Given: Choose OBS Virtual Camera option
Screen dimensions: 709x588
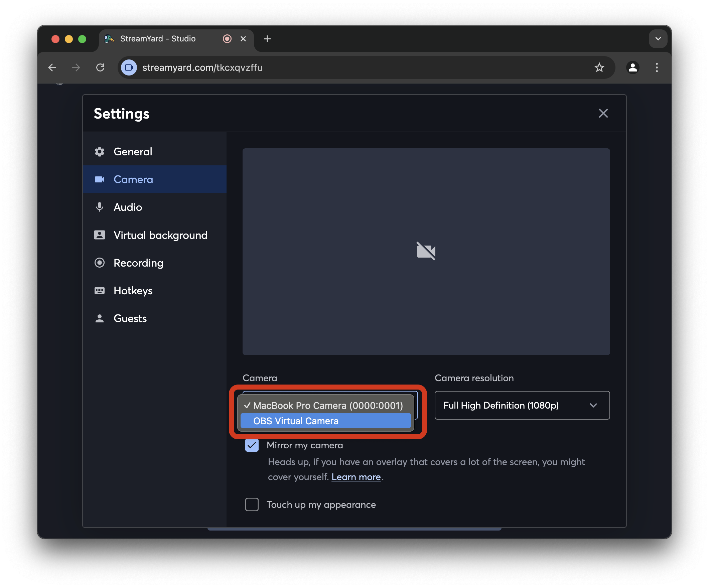Looking at the screenshot, I should (x=325, y=421).
